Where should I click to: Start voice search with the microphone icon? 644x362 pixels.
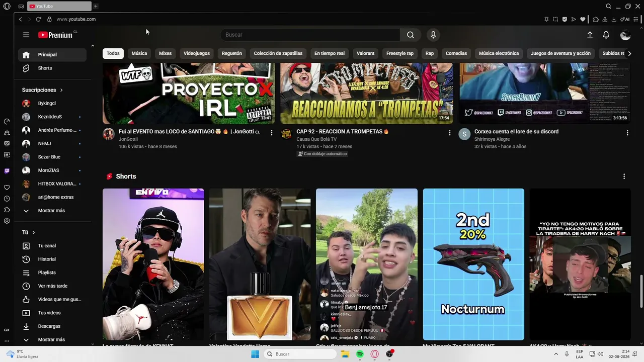tap(433, 35)
